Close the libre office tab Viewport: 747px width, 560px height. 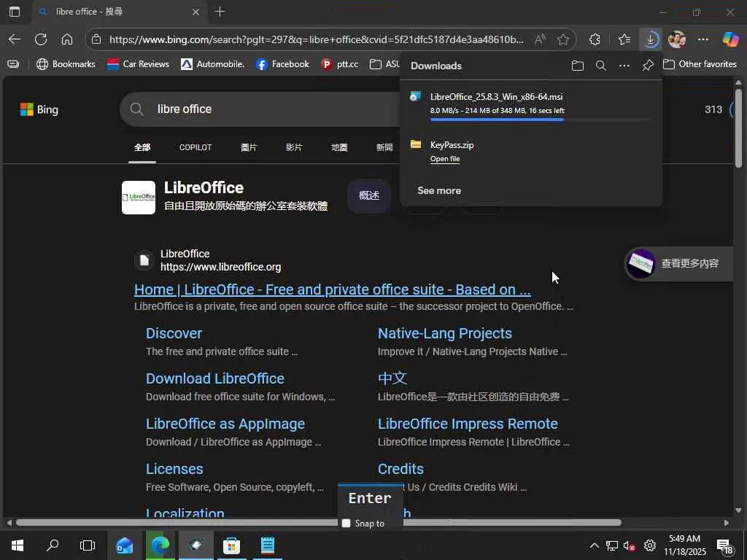point(196,12)
